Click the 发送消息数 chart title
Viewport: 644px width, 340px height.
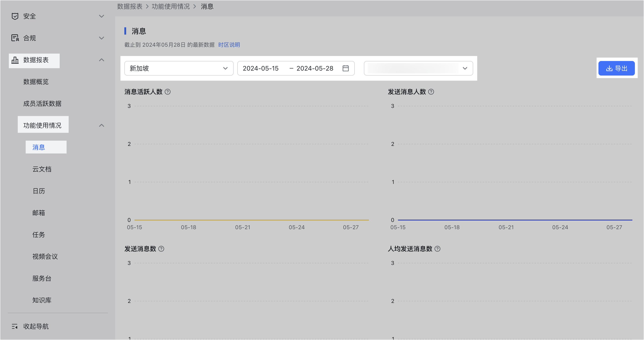point(140,249)
